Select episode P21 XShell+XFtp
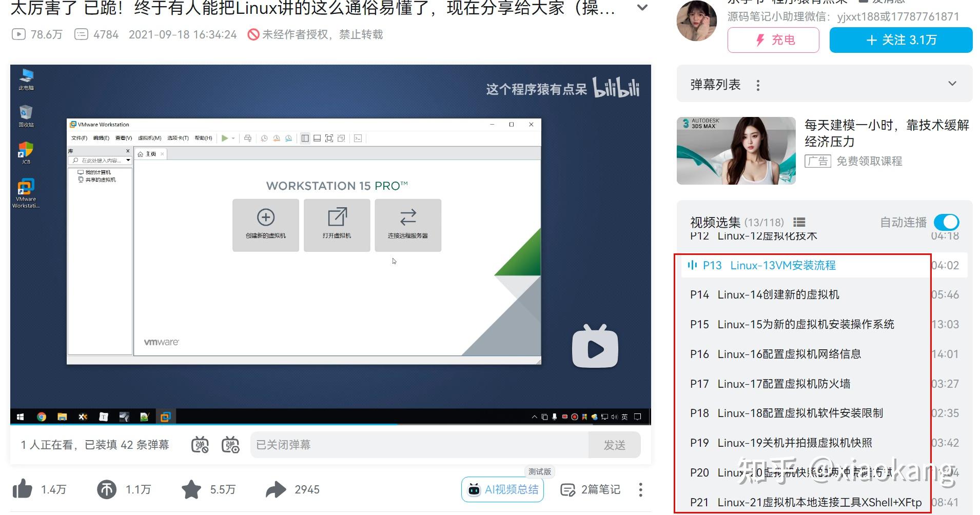The width and height of the screenshot is (980, 515). [x=824, y=502]
